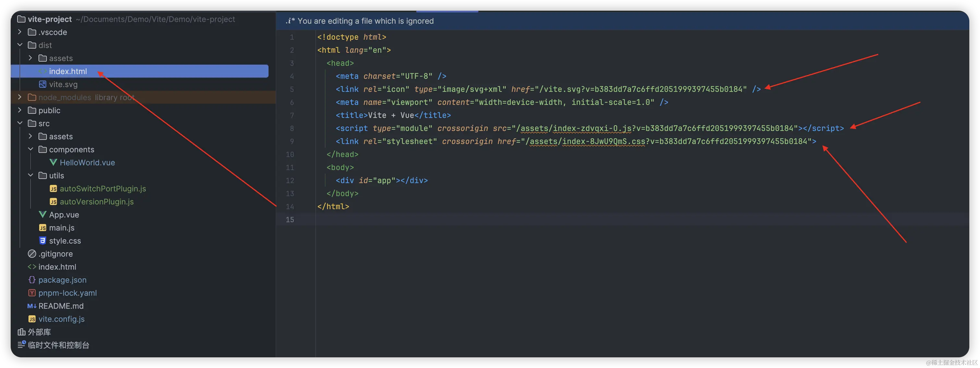This screenshot has height=368, width=980.
Task: Click the Vue icon beside HelloWorld.vue
Action: click(x=53, y=162)
